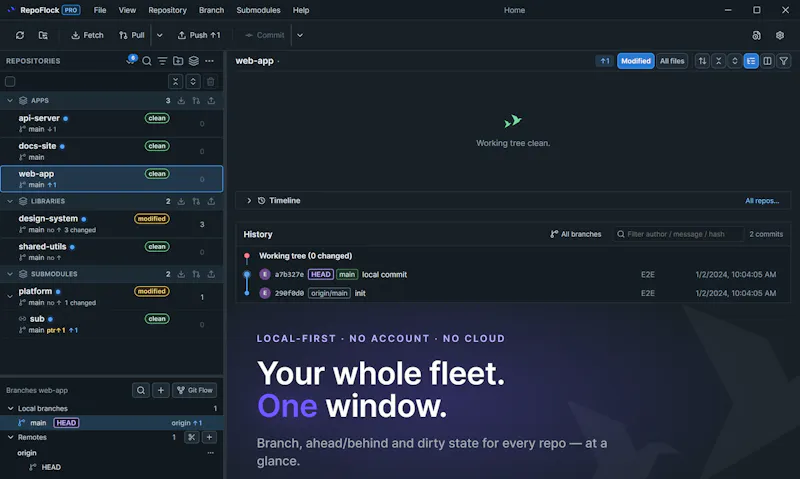The width and height of the screenshot is (800, 479).
Task: Click the icon left of the settings gear
Action: click(x=756, y=35)
